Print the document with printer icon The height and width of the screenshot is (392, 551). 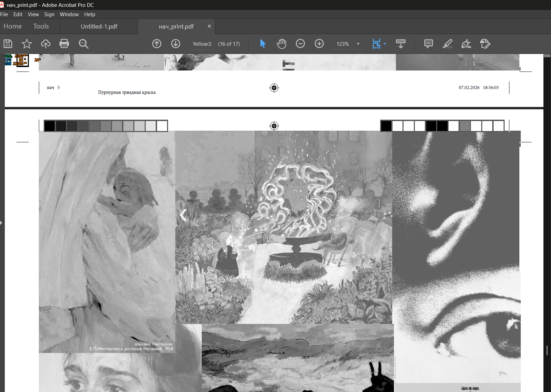[x=64, y=44]
